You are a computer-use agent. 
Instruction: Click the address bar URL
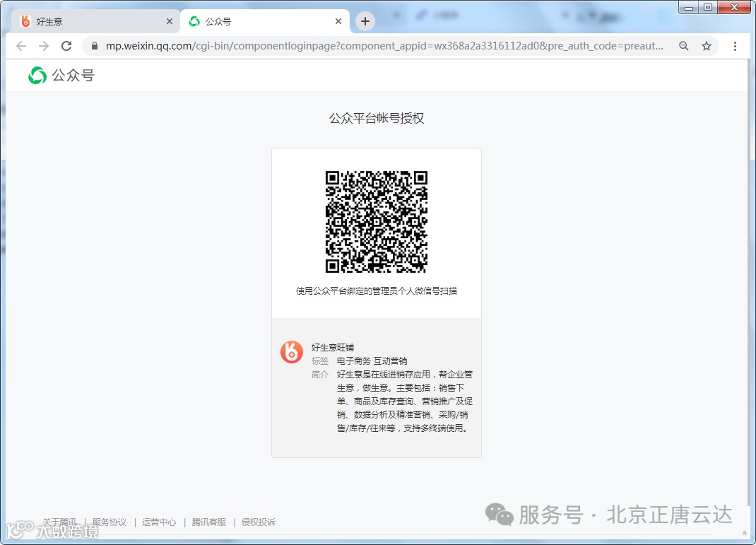384,46
